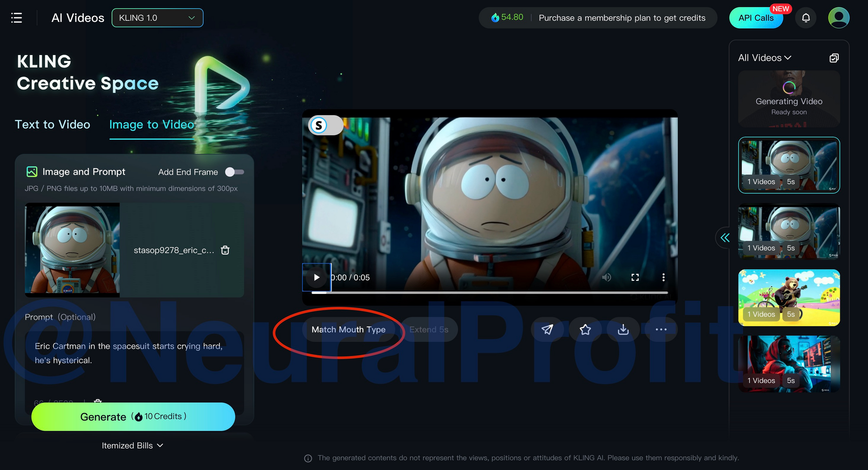Favorite the video with star icon
Viewport: 868px width, 470px height.
(x=585, y=329)
